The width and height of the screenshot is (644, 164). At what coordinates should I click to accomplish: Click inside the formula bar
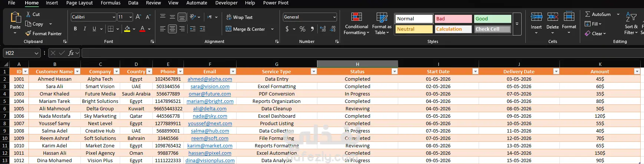[362, 53]
